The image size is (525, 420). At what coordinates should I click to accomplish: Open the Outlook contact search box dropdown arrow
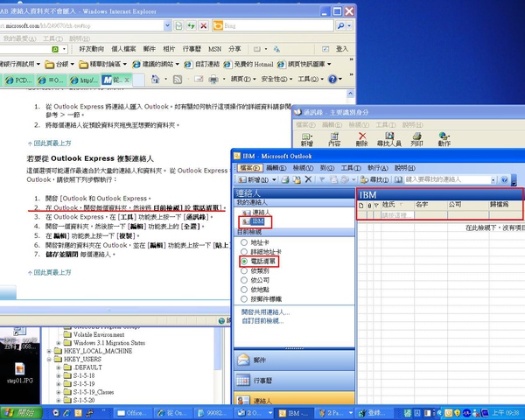tap(493, 180)
